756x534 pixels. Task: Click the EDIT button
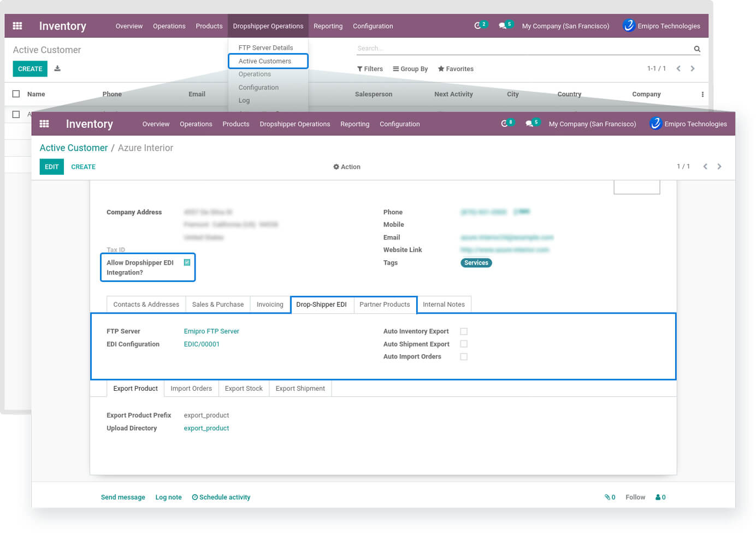tap(51, 167)
